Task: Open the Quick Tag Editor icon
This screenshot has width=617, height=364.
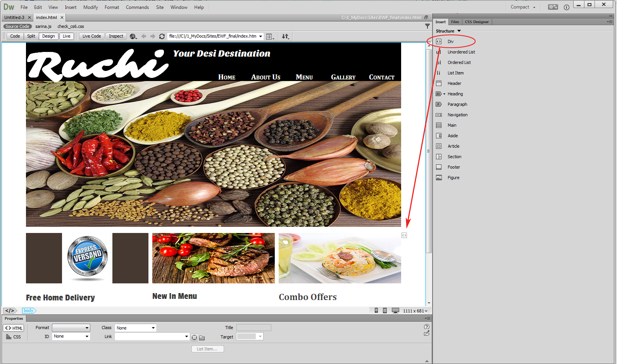Action: point(427,333)
